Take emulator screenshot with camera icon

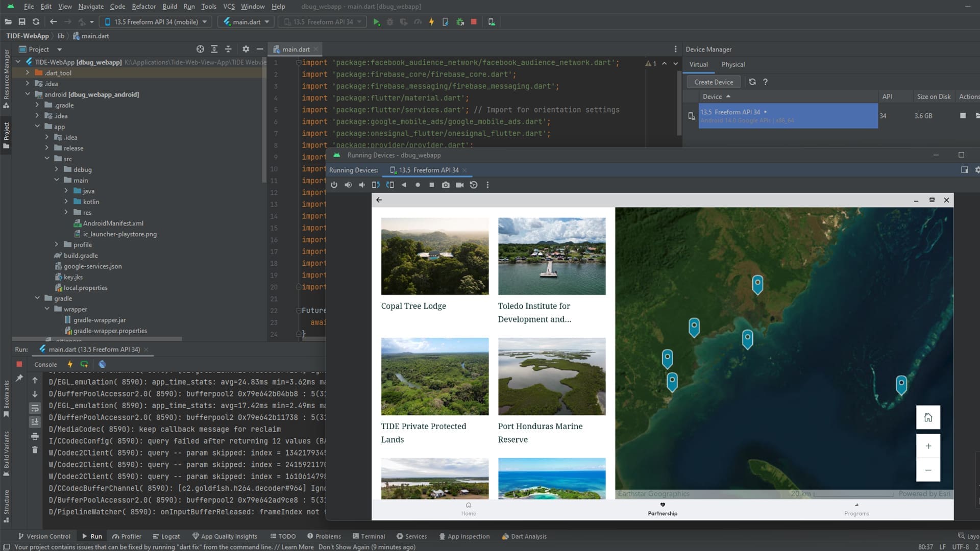tap(446, 185)
